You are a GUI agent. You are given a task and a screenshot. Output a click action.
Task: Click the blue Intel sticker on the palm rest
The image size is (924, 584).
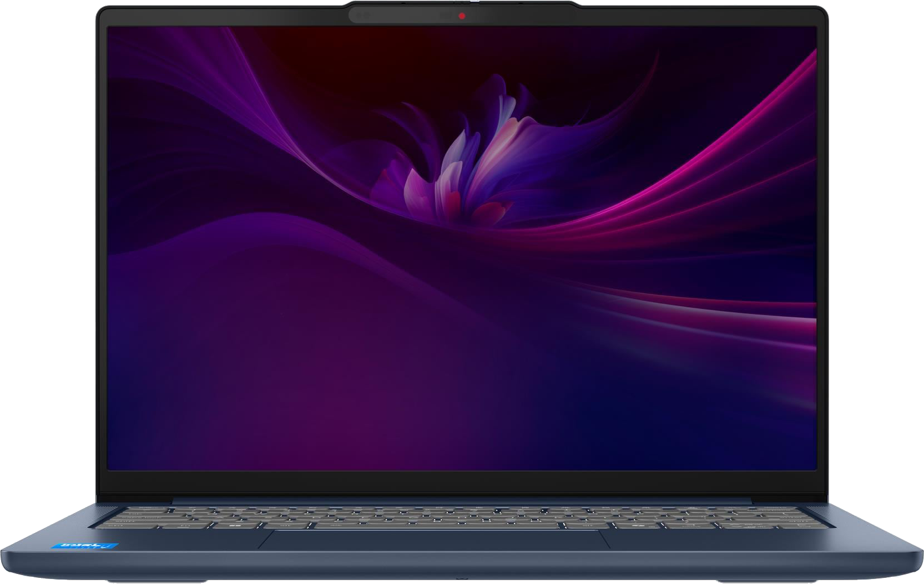click(85, 545)
